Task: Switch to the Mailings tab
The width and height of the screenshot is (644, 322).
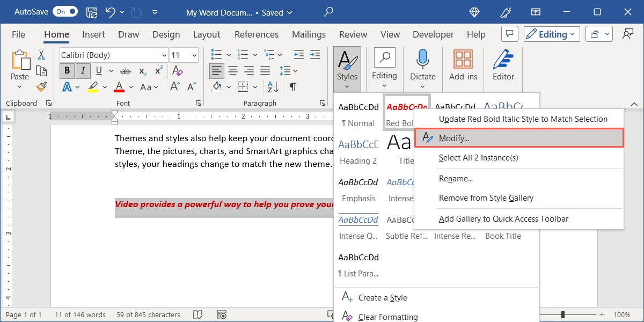Action: pos(309,34)
